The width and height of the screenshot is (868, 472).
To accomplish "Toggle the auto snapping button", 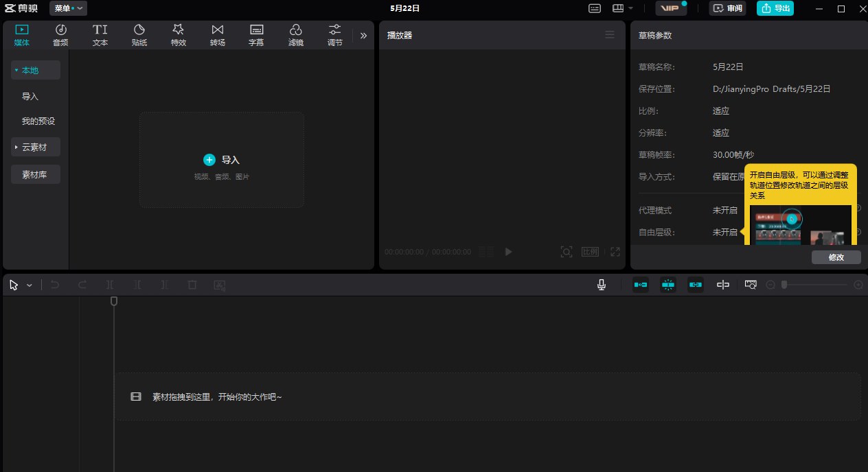I will (668, 285).
